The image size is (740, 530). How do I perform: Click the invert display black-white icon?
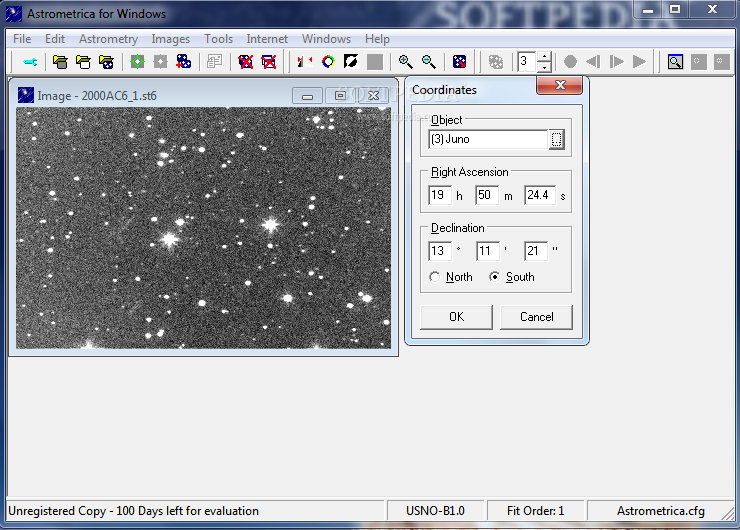[351, 62]
